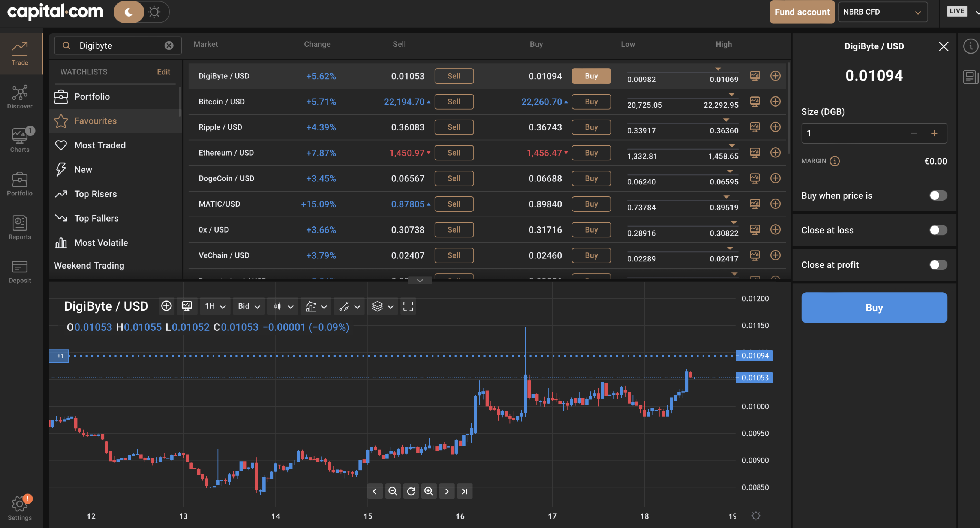Open chart for DogeCoin / USD row

(755, 178)
